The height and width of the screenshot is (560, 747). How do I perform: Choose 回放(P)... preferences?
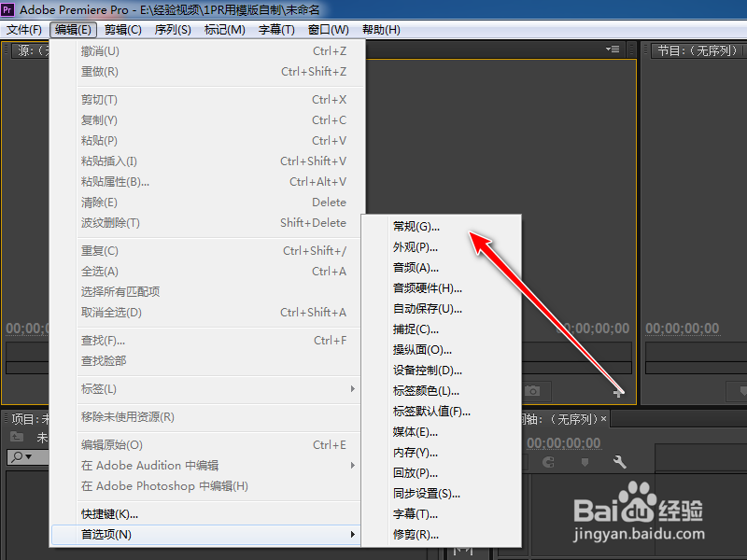[441, 473]
